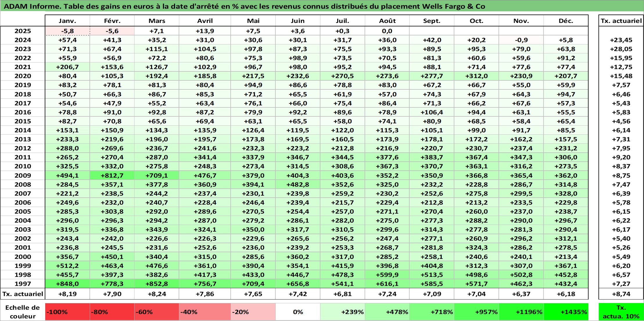
Task: Click the +8,24 March actuarial rate
Action: point(157,294)
